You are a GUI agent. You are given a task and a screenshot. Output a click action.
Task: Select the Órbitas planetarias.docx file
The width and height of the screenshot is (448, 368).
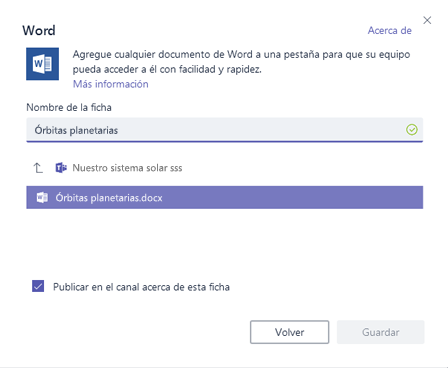224,198
